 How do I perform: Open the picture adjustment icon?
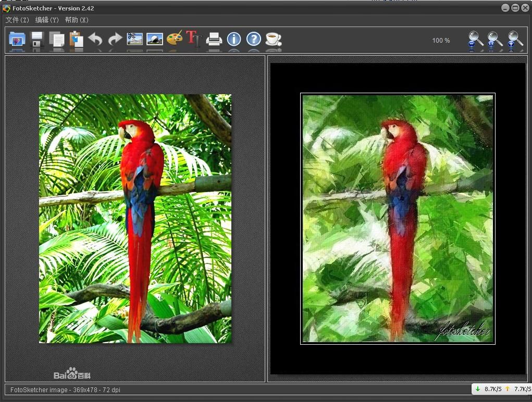(155, 40)
